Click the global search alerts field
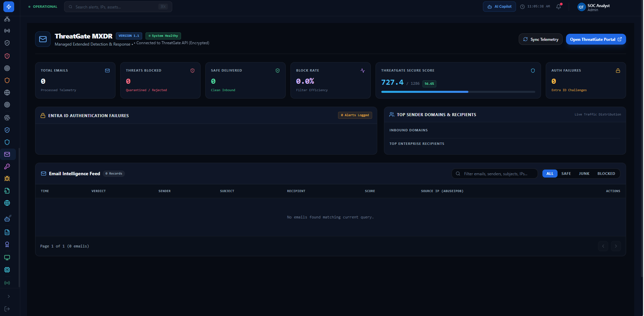The width and height of the screenshot is (644, 316). (x=118, y=7)
